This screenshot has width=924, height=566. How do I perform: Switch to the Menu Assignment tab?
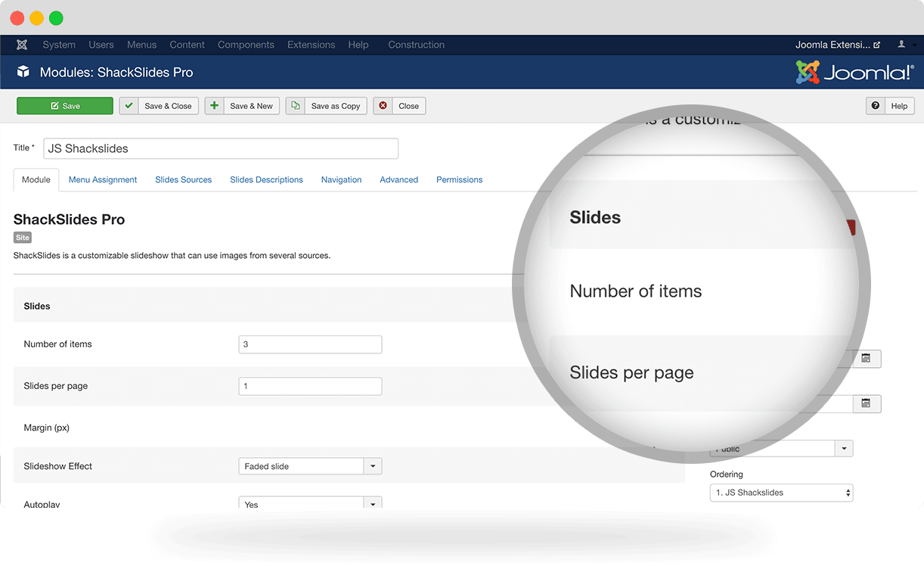pyautogui.click(x=103, y=179)
